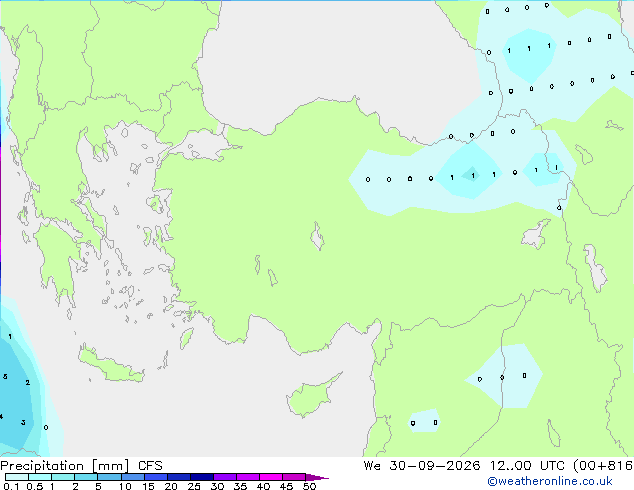Click the 0.5–1 mm legend color box
This screenshot has height=490, width=634.
click(x=40, y=477)
